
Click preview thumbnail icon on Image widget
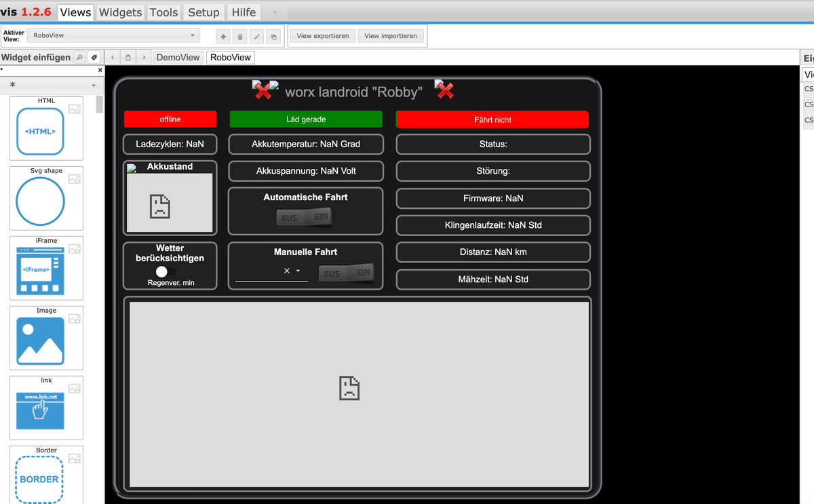coord(75,318)
